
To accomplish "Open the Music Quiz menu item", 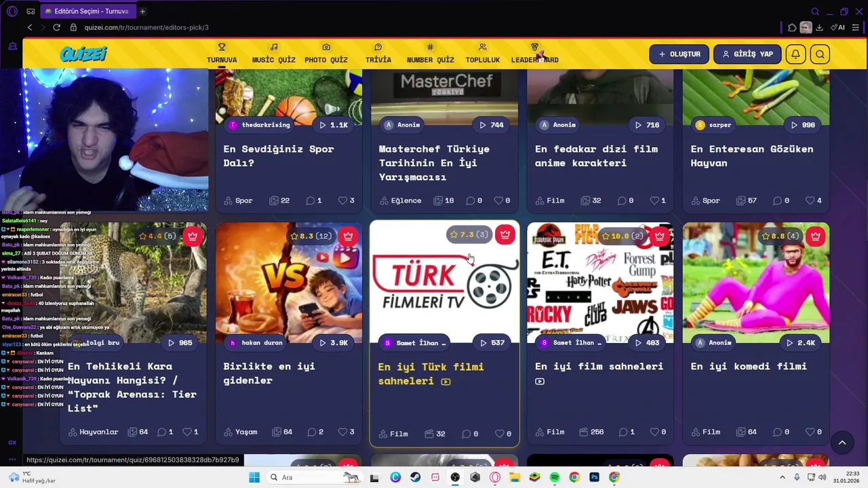I will click(x=273, y=54).
